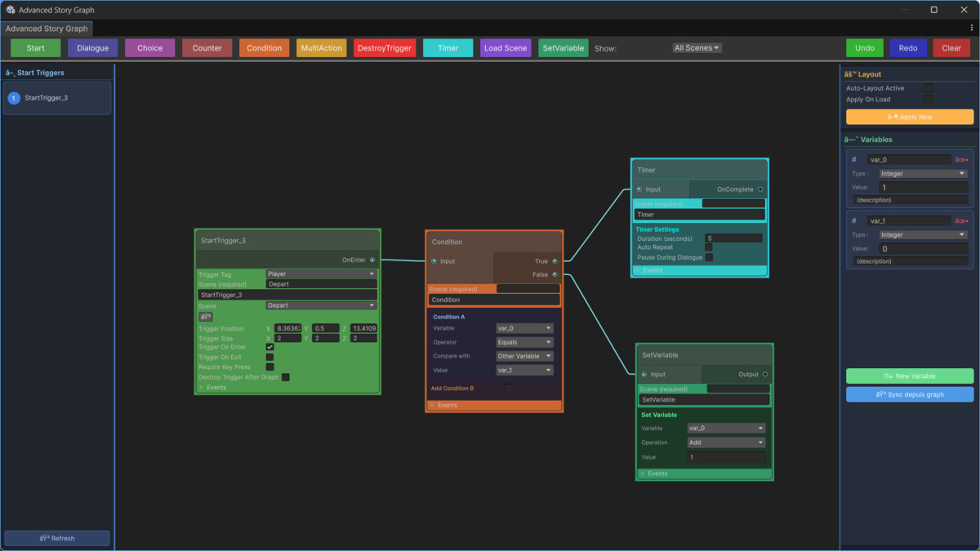Enable the Timer's Auto Repeat checkbox
The width and height of the screenshot is (980, 551).
tap(709, 247)
